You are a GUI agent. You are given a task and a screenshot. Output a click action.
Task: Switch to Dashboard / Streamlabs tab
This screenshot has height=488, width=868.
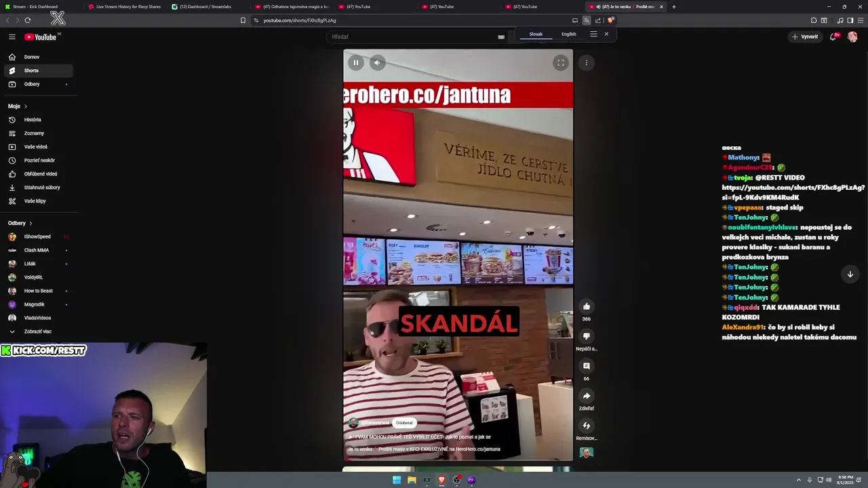[x=209, y=7]
